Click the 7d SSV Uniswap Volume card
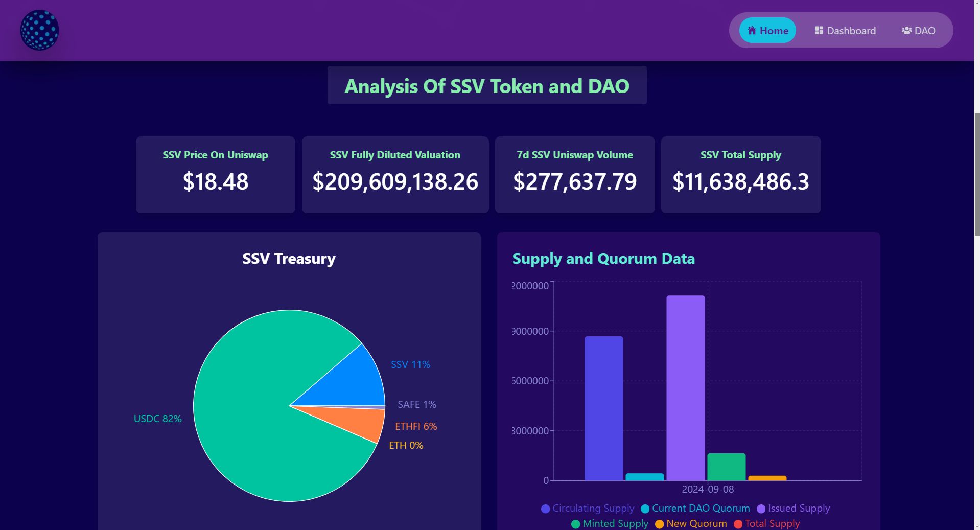980x530 pixels. [575, 175]
